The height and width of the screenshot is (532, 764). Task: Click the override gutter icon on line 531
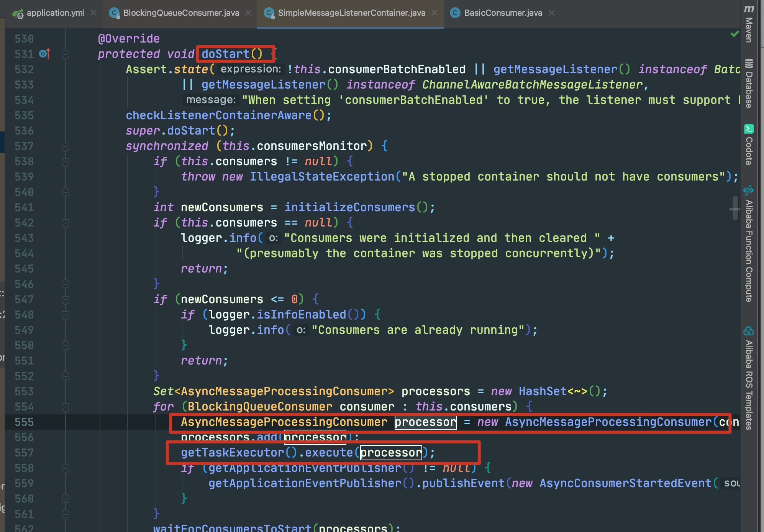[x=44, y=54]
